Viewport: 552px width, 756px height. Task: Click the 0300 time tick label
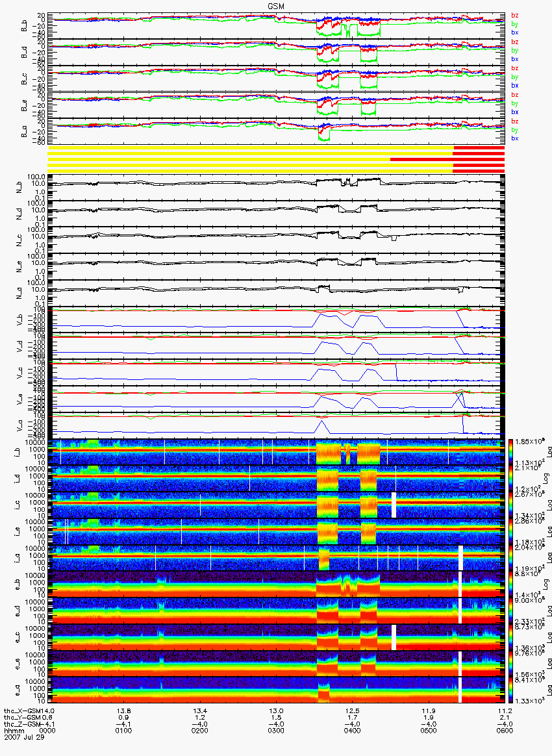tap(276, 731)
